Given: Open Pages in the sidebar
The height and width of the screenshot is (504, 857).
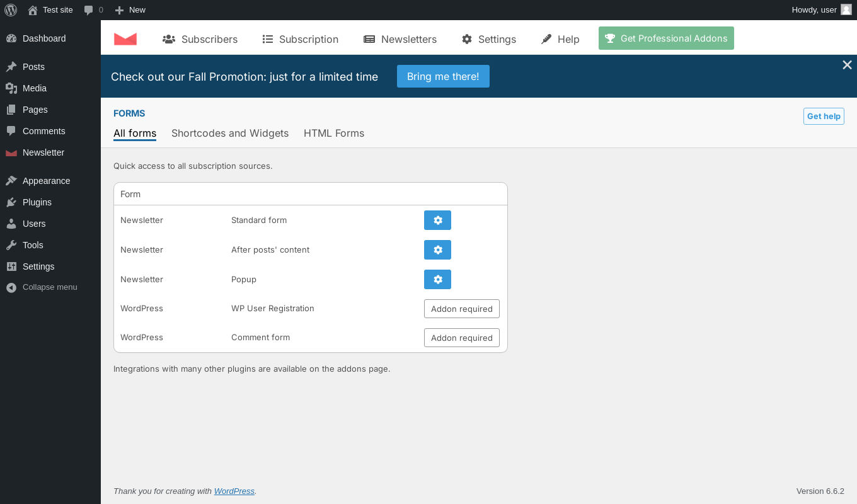Looking at the screenshot, I should click(x=50, y=110).
